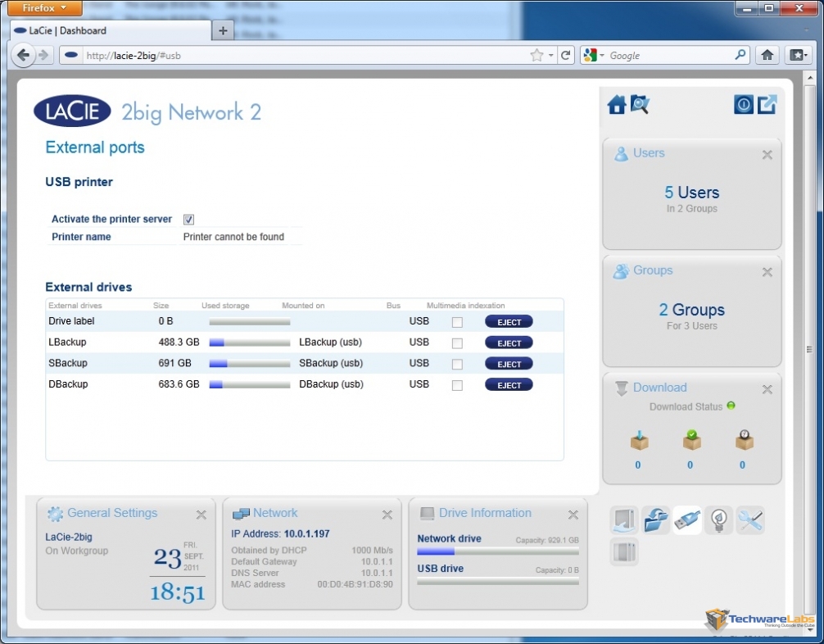
Task: Enable multimedia indexation for SBackup
Action: pos(457,365)
